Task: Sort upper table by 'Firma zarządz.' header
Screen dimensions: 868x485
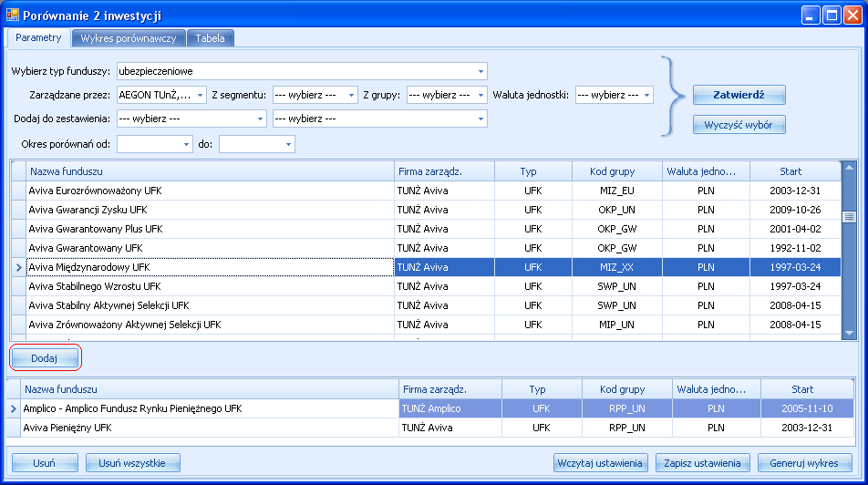Action: point(444,171)
